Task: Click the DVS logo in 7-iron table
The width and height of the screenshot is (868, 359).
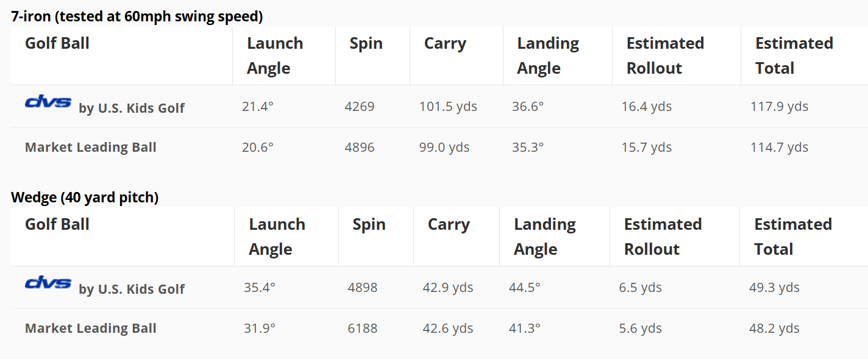Action: (48, 102)
